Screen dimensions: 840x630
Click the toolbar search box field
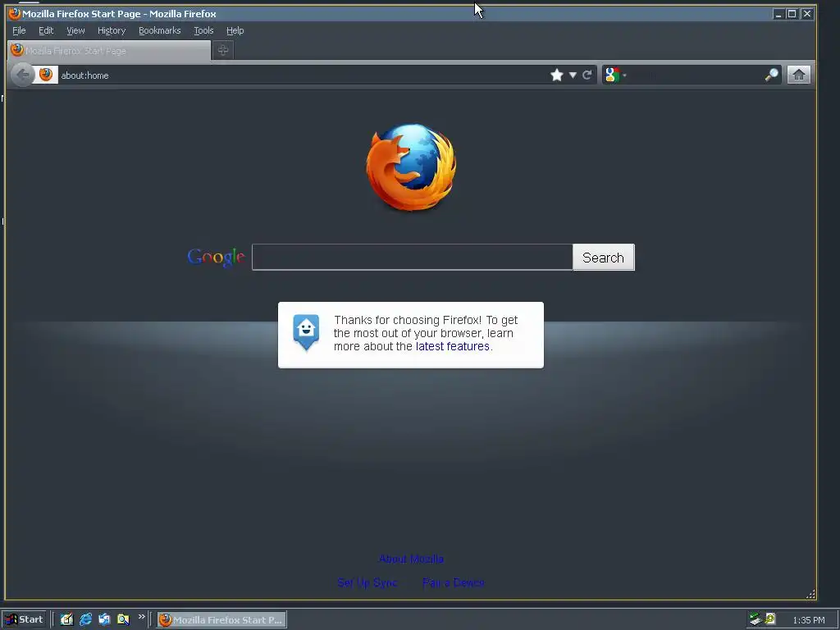(x=696, y=75)
